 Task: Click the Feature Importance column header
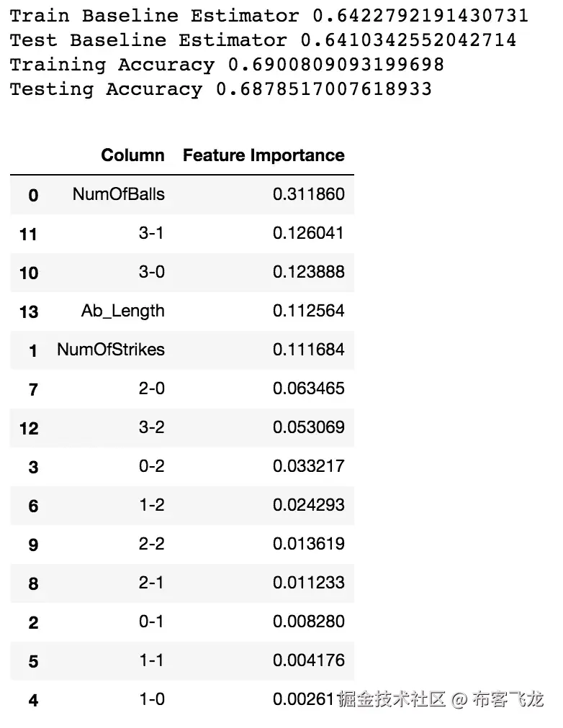tap(264, 155)
